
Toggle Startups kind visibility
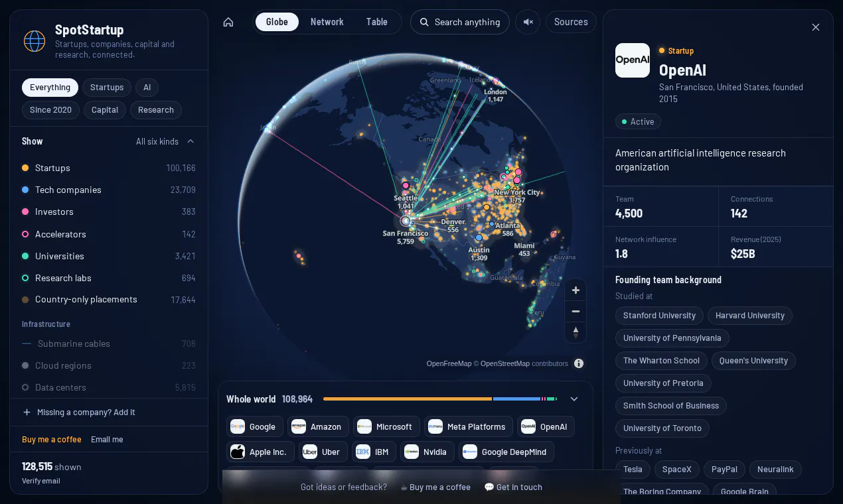click(x=109, y=168)
